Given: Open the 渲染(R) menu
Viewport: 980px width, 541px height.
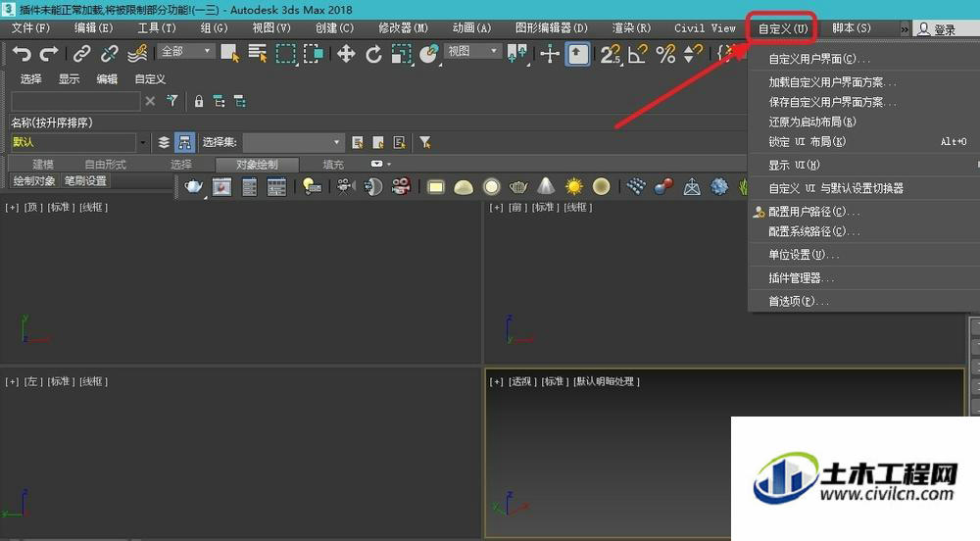Looking at the screenshot, I should [631, 28].
